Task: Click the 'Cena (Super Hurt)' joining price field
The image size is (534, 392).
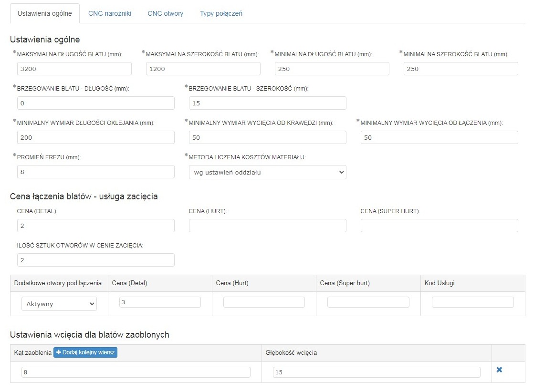Action: click(x=439, y=226)
